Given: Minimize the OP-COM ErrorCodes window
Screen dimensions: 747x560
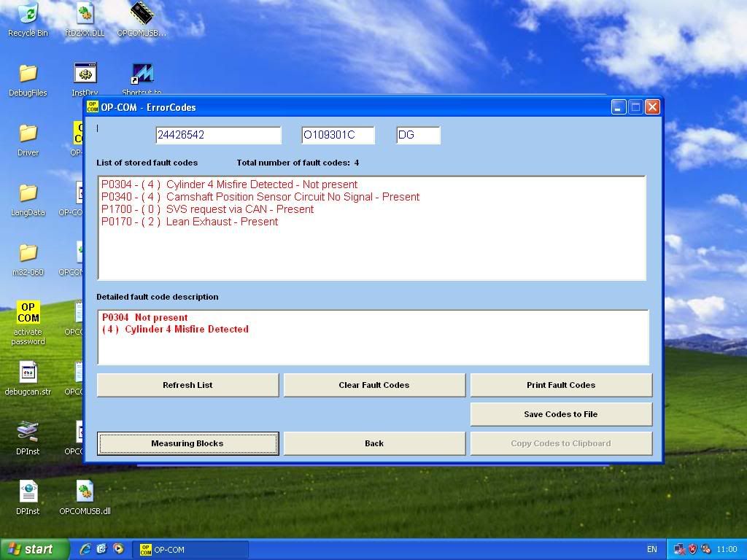Looking at the screenshot, I should (x=619, y=107).
